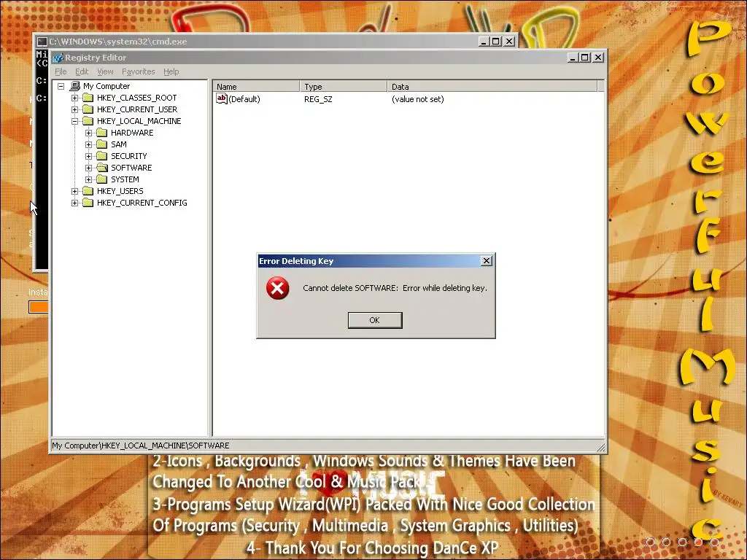747x560 pixels.
Task: Select the HKEY_USERS label
Action: click(x=120, y=191)
